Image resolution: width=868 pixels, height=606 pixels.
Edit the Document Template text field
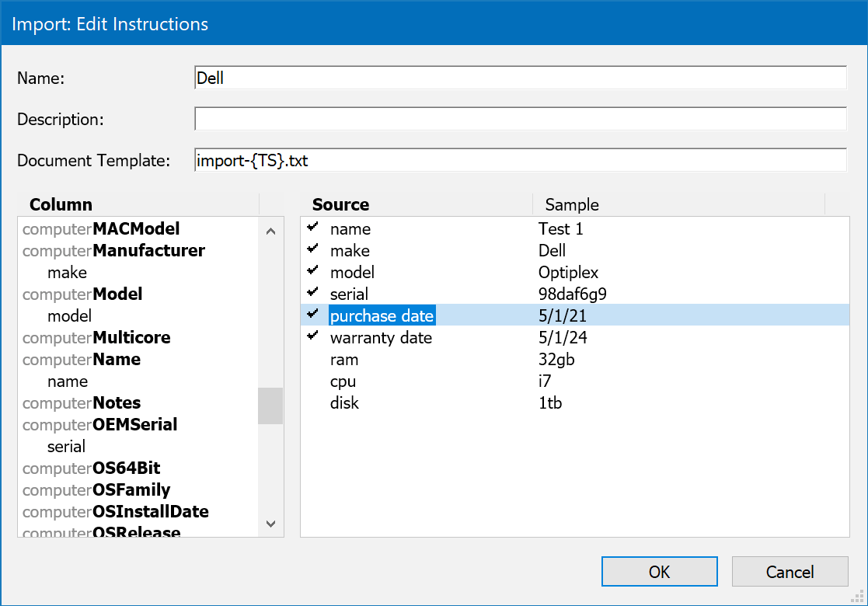pyautogui.click(x=520, y=159)
